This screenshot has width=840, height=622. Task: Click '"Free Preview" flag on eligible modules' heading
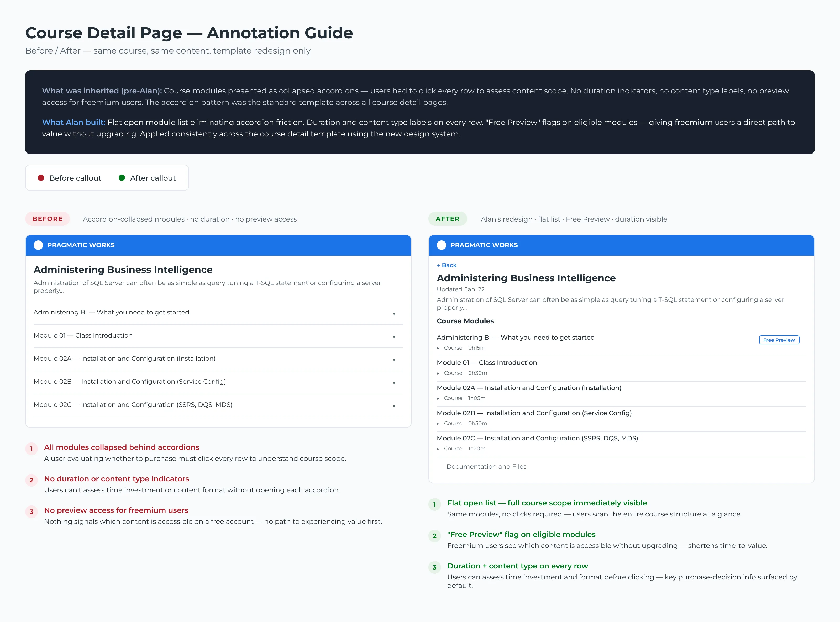point(521,535)
